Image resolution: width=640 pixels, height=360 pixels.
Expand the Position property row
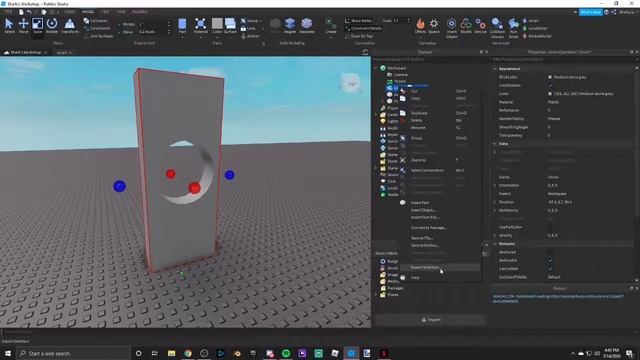[495, 202]
